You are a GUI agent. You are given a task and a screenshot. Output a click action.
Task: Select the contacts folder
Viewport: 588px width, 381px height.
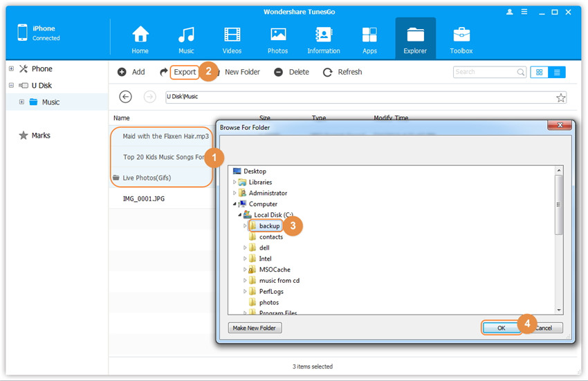(x=270, y=236)
